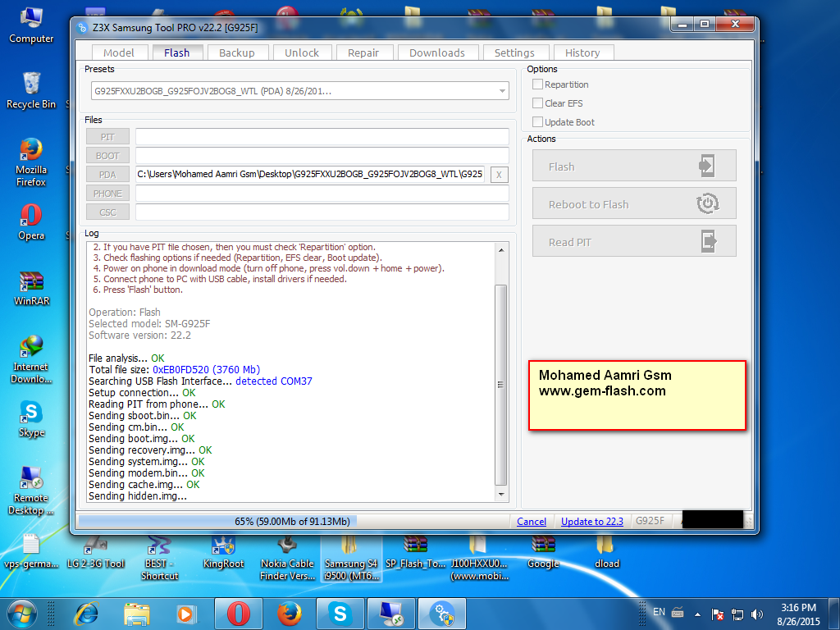
Task: Launch Skype desktop shortcut
Action: coord(31,419)
